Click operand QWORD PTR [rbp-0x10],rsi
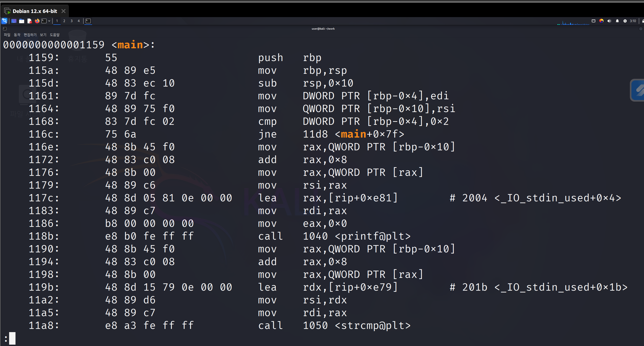Viewport: 644px width, 346px height. click(379, 109)
